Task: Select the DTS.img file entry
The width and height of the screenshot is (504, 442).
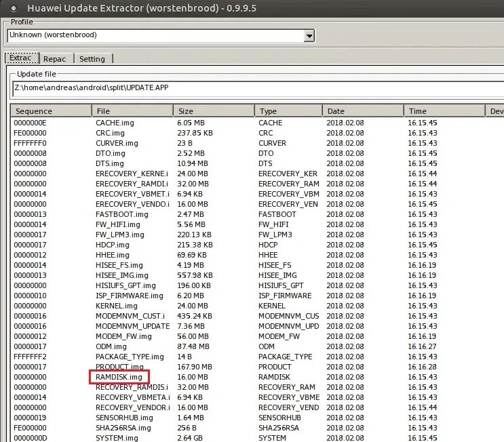Action: [110, 163]
